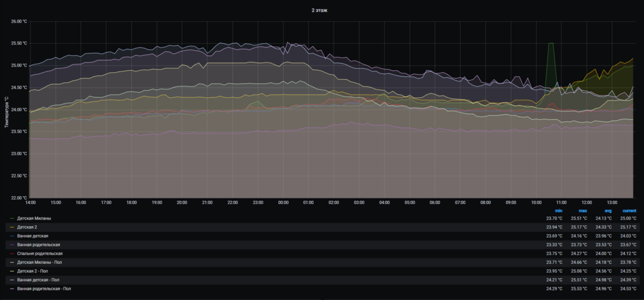Toggle the Детская Миланы - Пол label
This screenshot has width=644, height=300.
[x=40, y=263]
